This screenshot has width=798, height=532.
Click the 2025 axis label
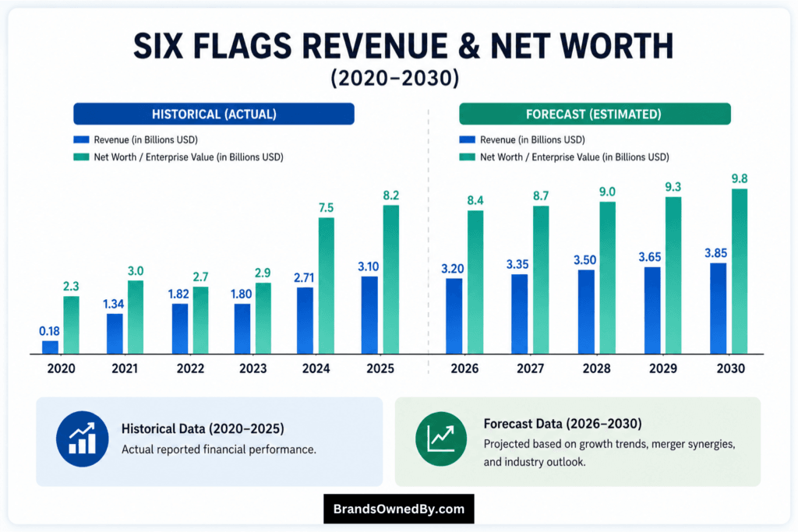tap(380, 368)
